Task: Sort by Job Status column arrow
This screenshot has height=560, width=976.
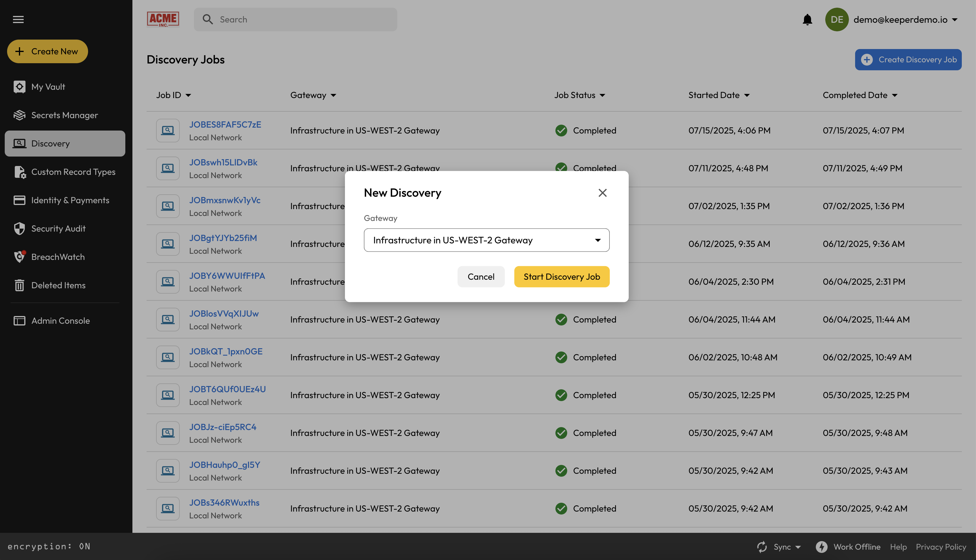Action: pyautogui.click(x=602, y=95)
